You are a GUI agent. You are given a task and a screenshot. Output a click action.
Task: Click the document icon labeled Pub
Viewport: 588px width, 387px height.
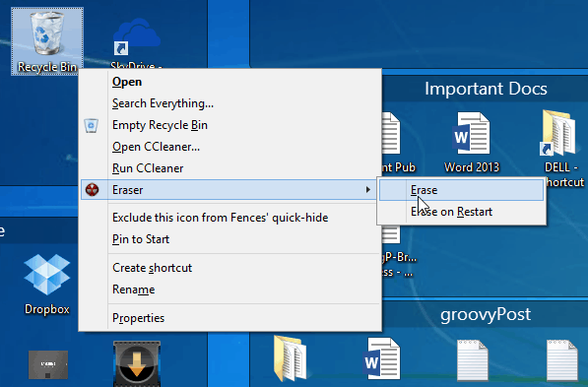tap(391, 133)
